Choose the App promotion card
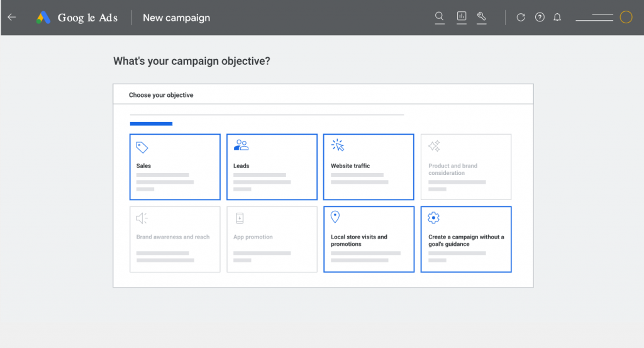644x348 pixels. 272,239
